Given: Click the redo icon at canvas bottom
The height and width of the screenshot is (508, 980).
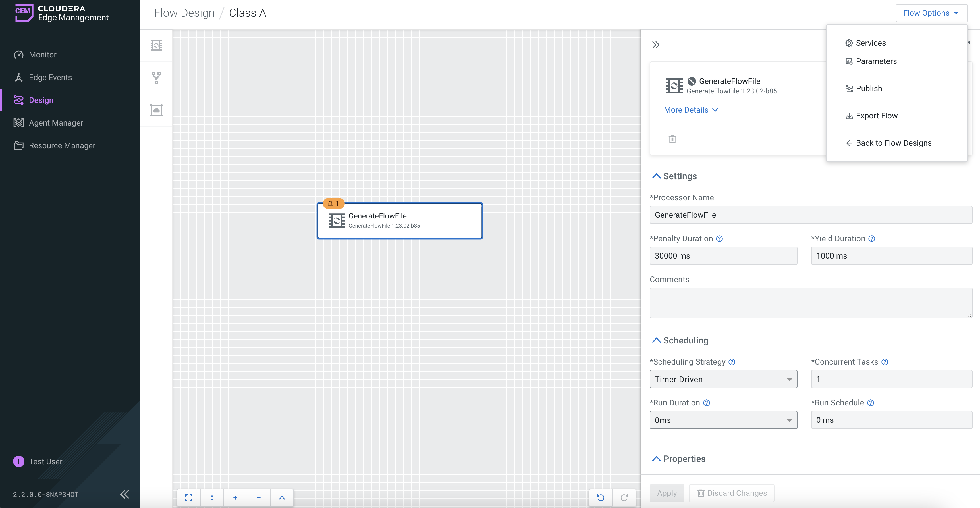Looking at the screenshot, I should coord(624,498).
